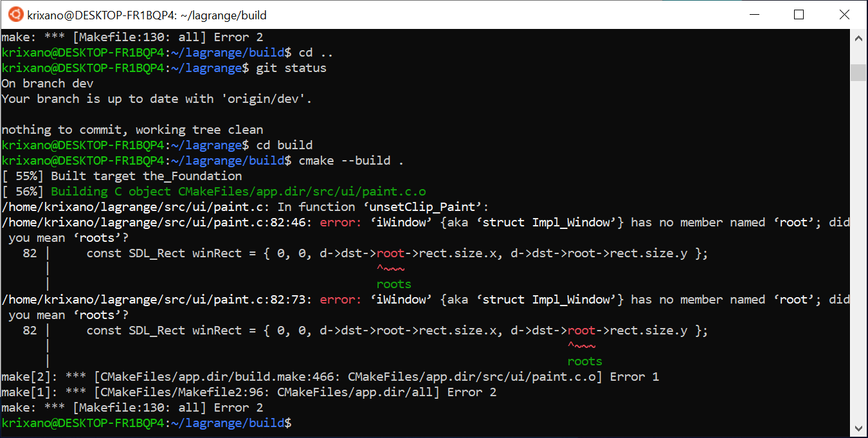Click 'make[1]: ***' error line
The width and height of the screenshot is (868, 438).
(249, 392)
